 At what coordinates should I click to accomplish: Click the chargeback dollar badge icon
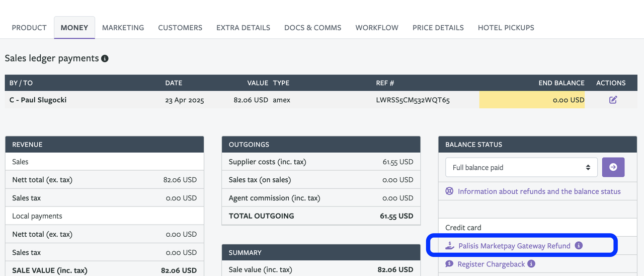point(449,264)
